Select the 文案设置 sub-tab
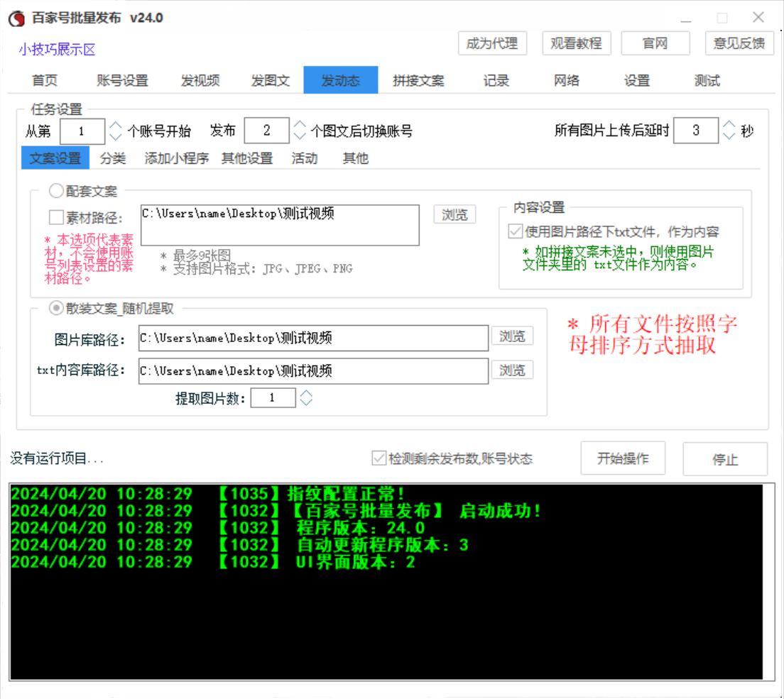The width and height of the screenshot is (784, 699). coord(55,158)
